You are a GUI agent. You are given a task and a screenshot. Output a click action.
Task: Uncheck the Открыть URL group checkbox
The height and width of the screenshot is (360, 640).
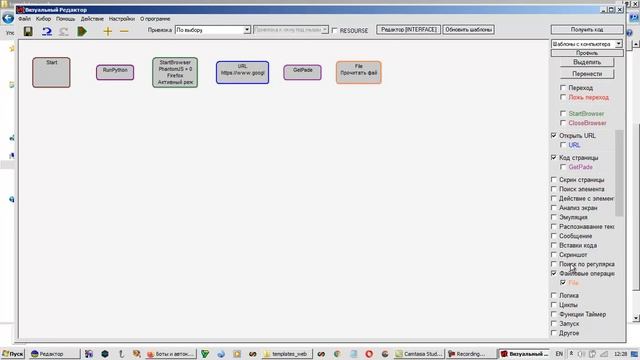point(554,136)
